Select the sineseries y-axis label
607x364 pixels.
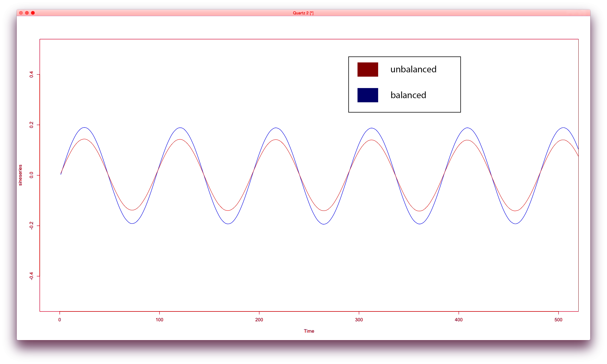click(x=20, y=174)
